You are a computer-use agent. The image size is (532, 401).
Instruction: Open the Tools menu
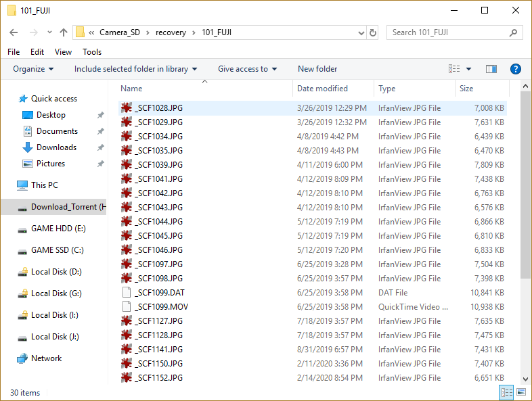click(92, 52)
